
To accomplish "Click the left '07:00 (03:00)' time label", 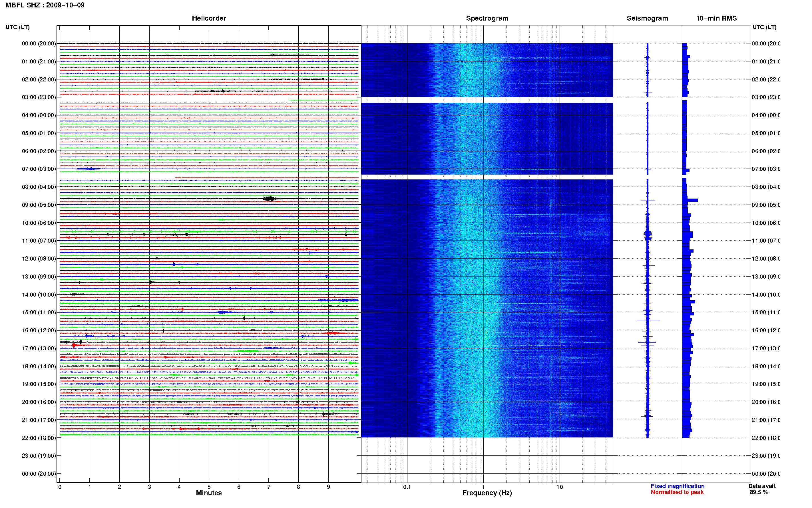I will tap(39, 169).
